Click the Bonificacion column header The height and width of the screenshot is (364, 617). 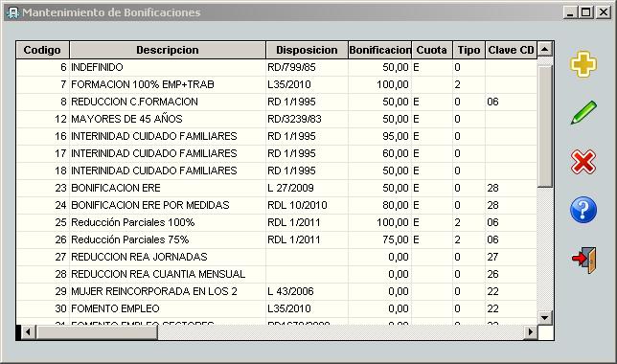(379, 50)
